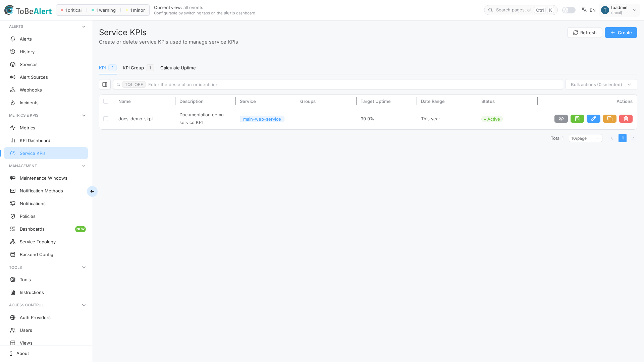Screen dimensions: 644x362
Task: Duplicate docs-demo-skpi with the orange copy icon
Action: coord(609,119)
